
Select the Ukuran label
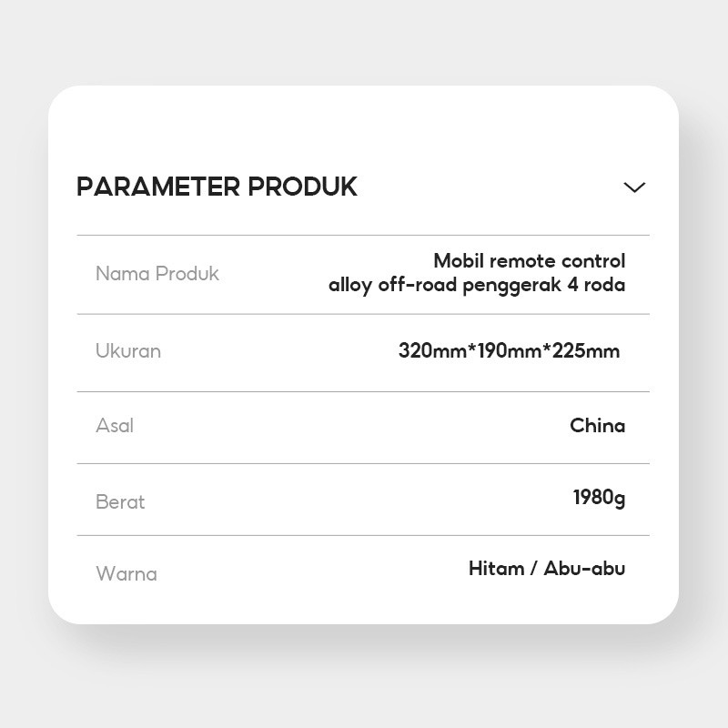(x=128, y=351)
